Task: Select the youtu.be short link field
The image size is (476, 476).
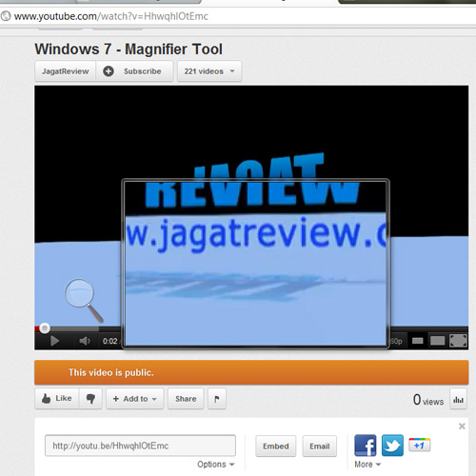Action: [140, 446]
